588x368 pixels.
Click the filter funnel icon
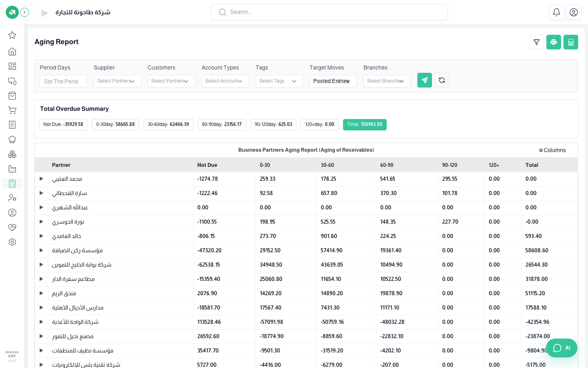[537, 42]
